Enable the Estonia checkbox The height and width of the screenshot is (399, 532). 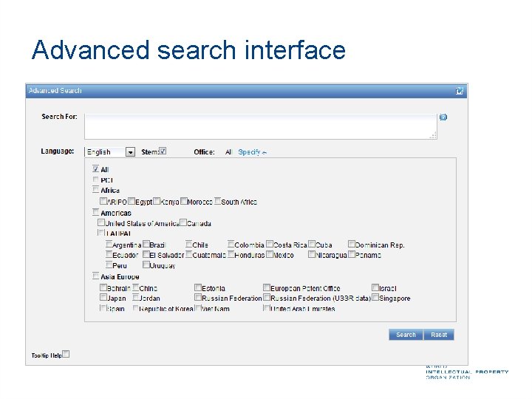(x=198, y=287)
